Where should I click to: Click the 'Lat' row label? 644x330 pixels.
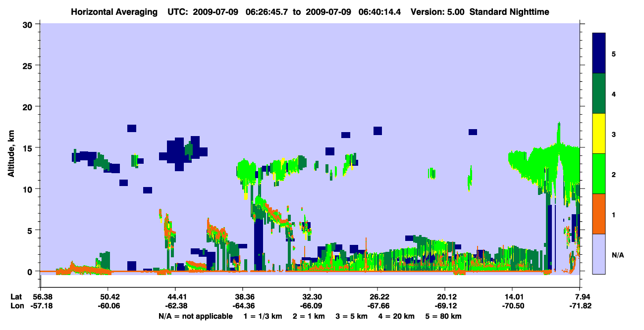pyautogui.click(x=16, y=297)
